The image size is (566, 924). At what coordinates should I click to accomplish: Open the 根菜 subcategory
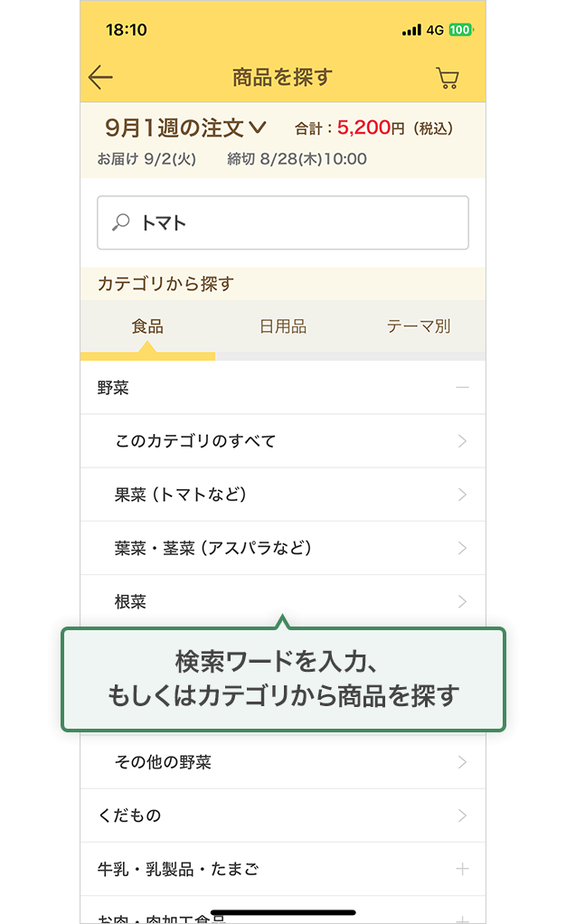coord(283,601)
